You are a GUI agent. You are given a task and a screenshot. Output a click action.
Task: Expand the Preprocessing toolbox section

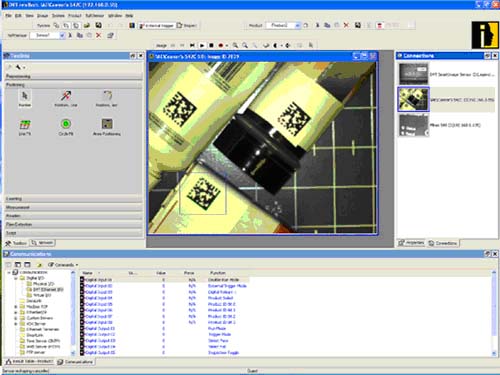click(x=74, y=76)
